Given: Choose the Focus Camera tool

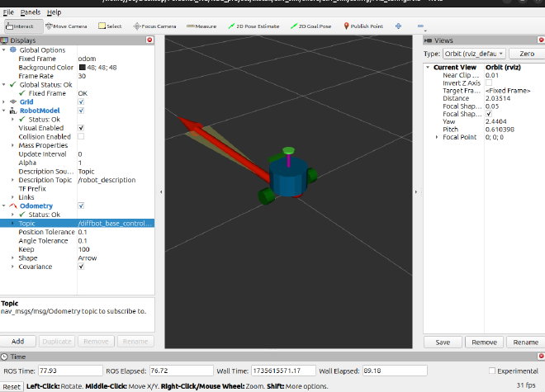Looking at the screenshot, I should 154,26.
